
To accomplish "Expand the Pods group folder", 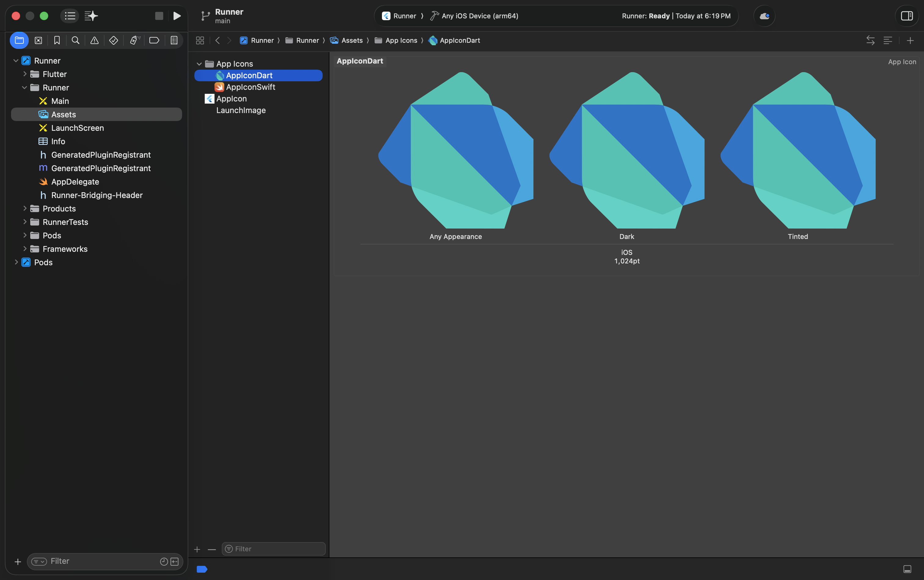I will pyautogui.click(x=24, y=235).
